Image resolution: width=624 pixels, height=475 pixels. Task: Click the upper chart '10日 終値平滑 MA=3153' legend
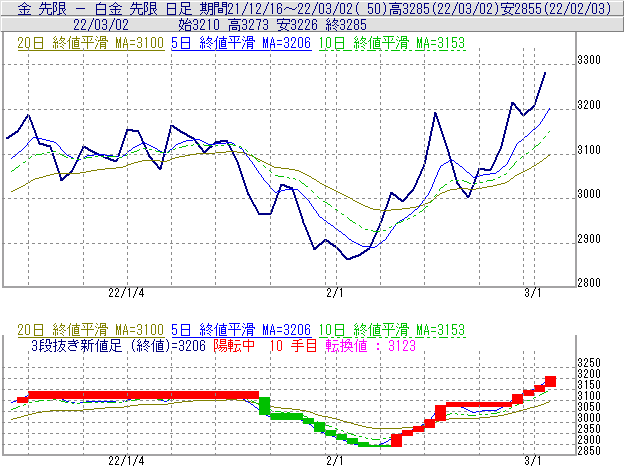coord(392,43)
